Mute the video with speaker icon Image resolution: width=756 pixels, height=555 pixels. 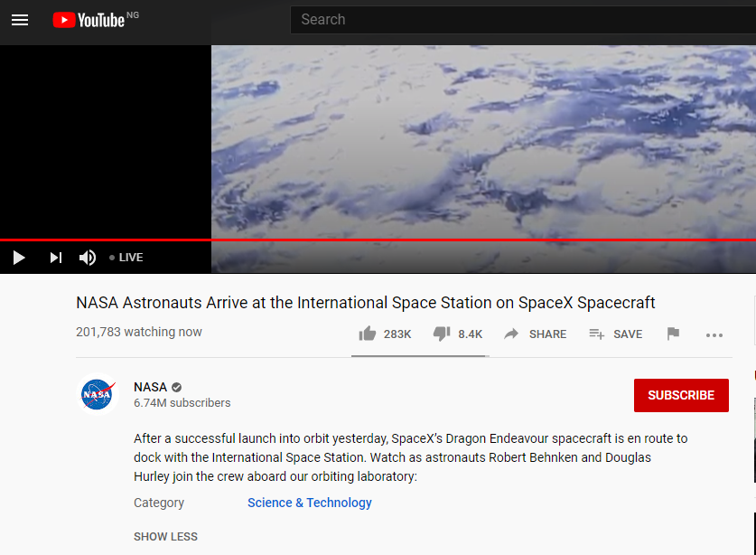pos(88,258)
